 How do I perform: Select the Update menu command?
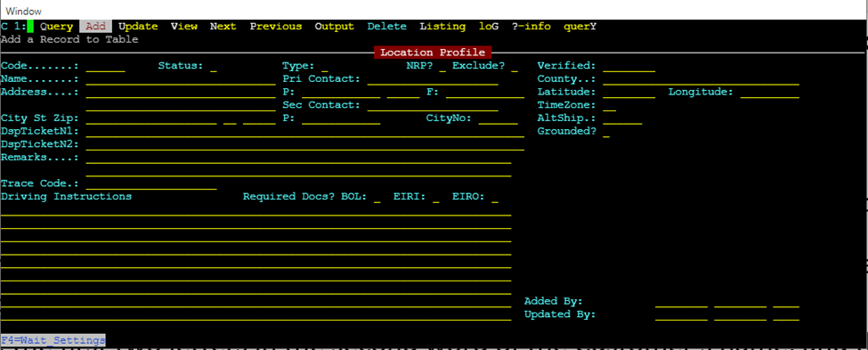tap(138, 27)
